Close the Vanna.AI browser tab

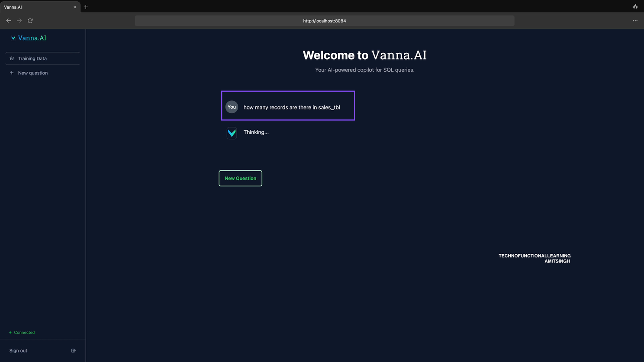point(75,7)
